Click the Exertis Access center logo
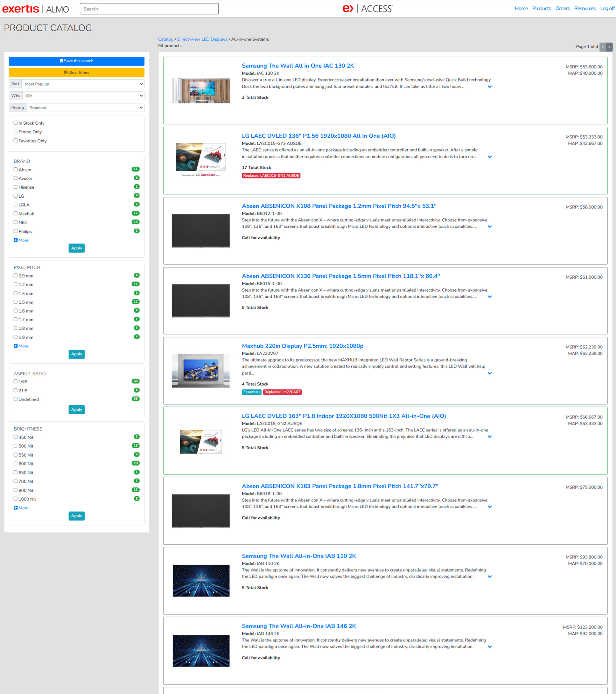 point(367,9)
